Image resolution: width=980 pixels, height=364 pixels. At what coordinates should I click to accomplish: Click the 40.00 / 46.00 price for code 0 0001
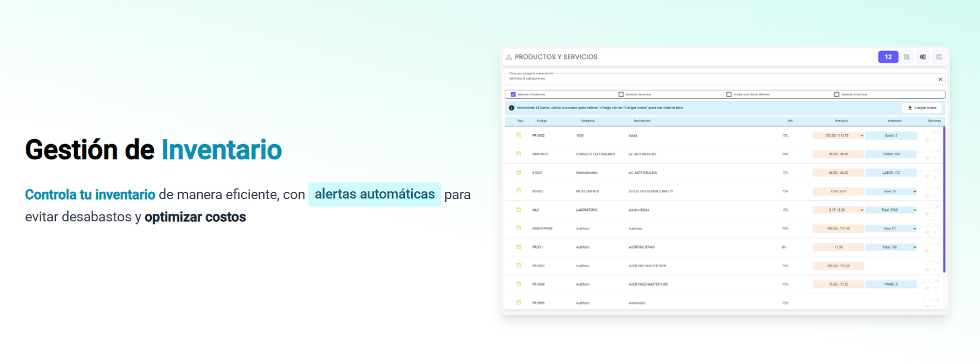839,173
